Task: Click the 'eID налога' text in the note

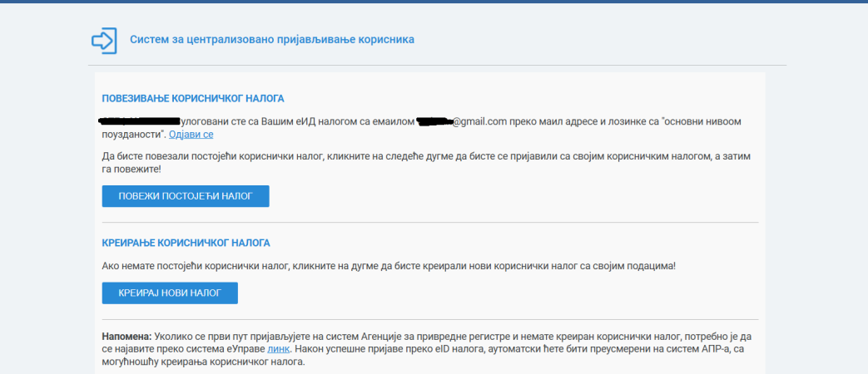Action: (x=448, y=350)
